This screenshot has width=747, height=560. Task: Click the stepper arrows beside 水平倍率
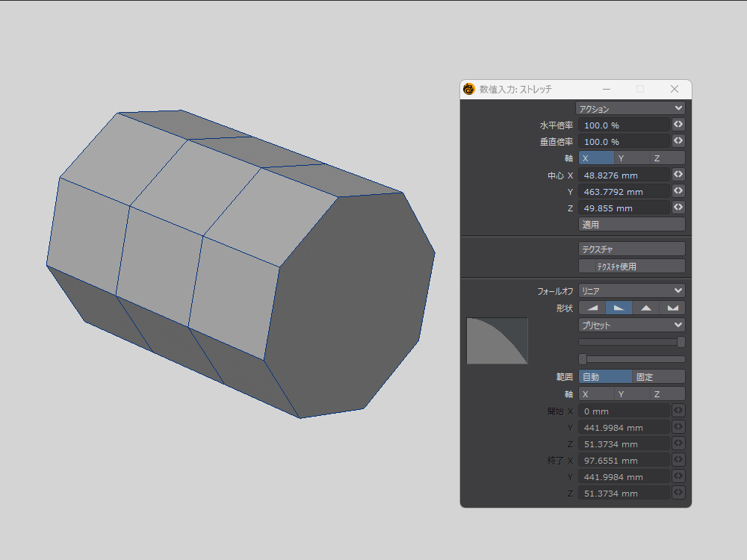[x=678, y=125]
